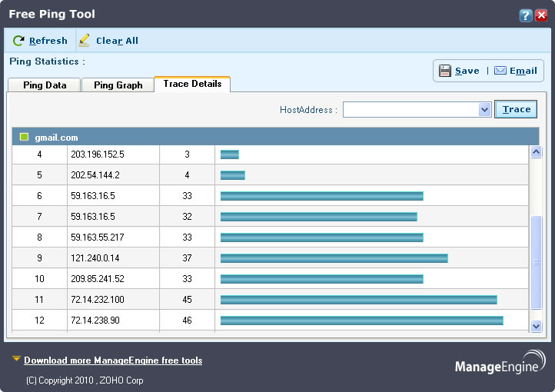Click inside the HostAddress input field
Image resolution: width=555 pixels, height=392 pixels.
pos(411,109)
